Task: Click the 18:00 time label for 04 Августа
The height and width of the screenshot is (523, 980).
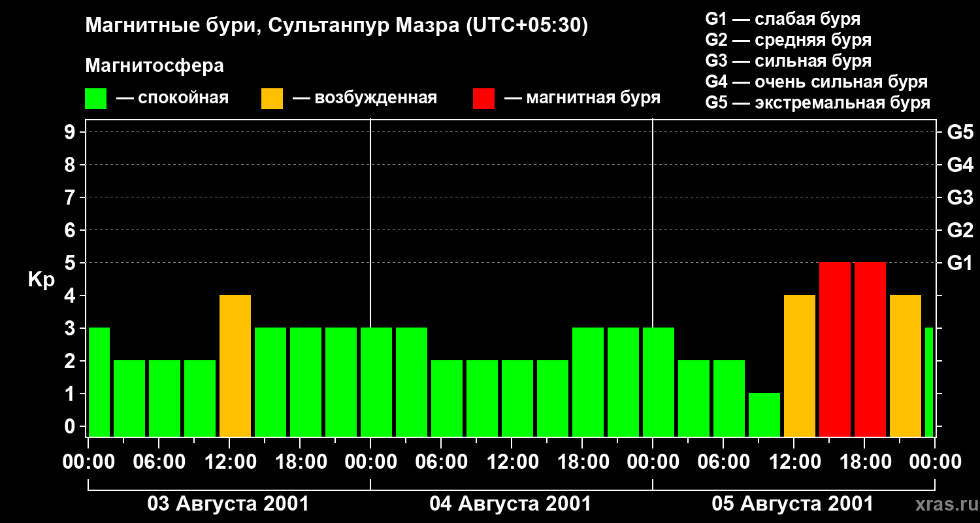Action: [x=582, y=462]
